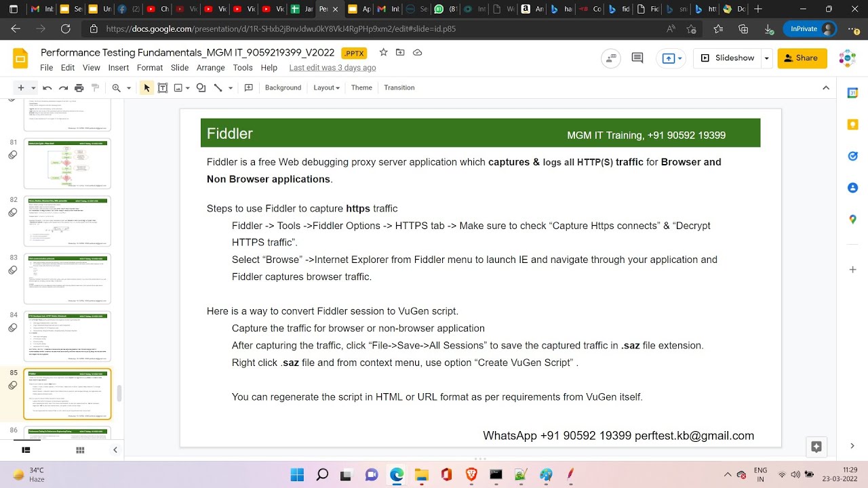
Task: Click the Share button
Action: click(802, 58)
